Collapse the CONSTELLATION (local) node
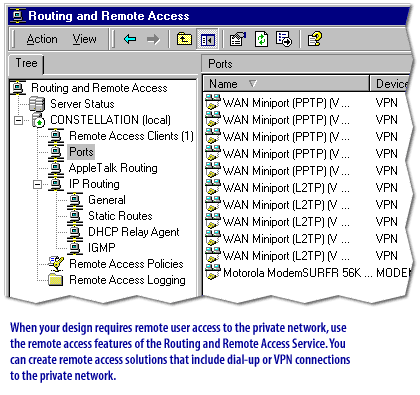The height and width of the screenshot is (395, 420). (x=19, y=120)
